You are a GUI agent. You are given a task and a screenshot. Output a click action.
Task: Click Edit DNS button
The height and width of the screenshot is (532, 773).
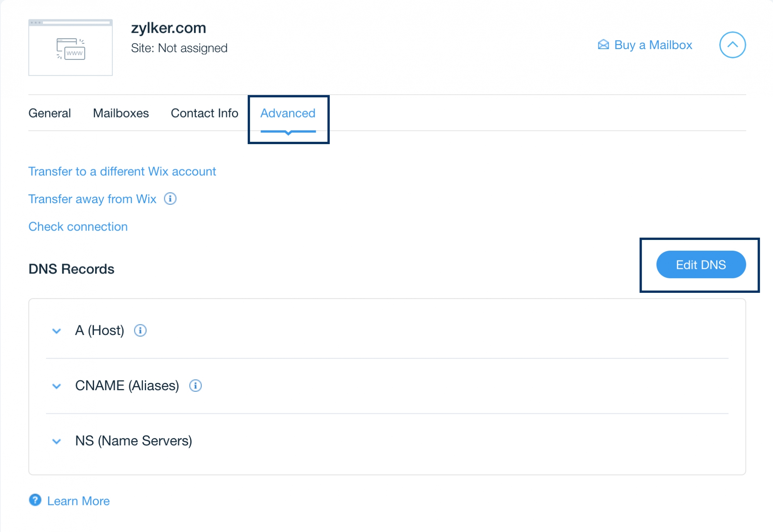[700, 265]
